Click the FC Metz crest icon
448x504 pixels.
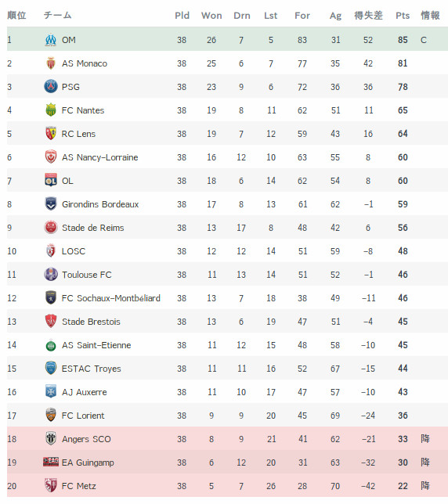pyautogui.click(x=51, y=485)
